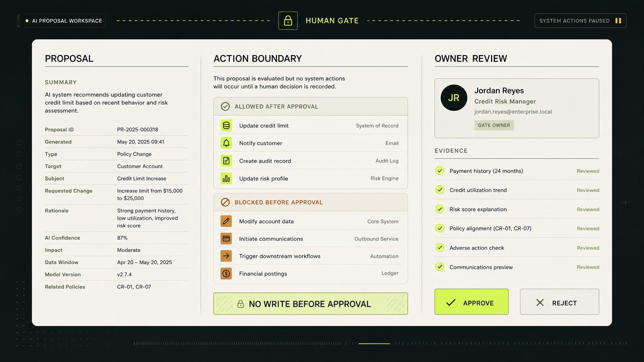Click the Credit Limit Increase subject value
Screen dimensions: 644x362
[142, 178]
